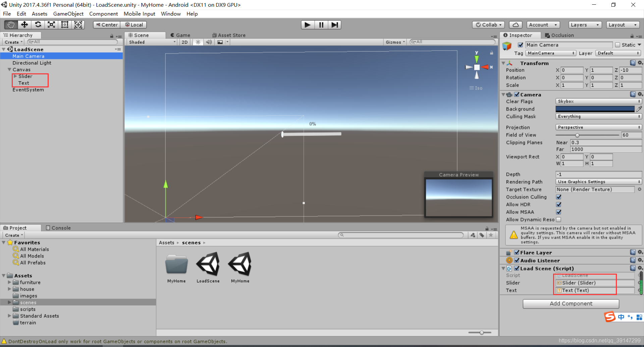Select the Rotate tool
Image resolution: width=644 pixels, height=347 pixels.
click(38, 24)
